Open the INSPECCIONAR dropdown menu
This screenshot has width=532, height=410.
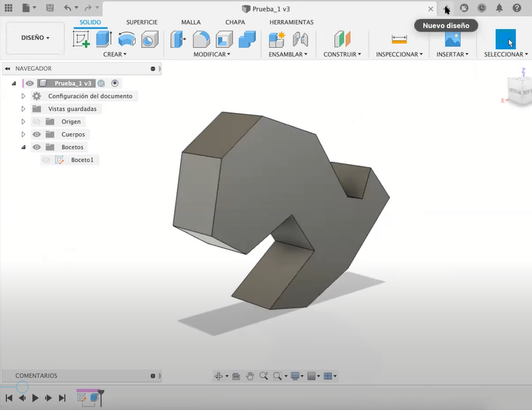pyautogui.click(x=399, y=55)
